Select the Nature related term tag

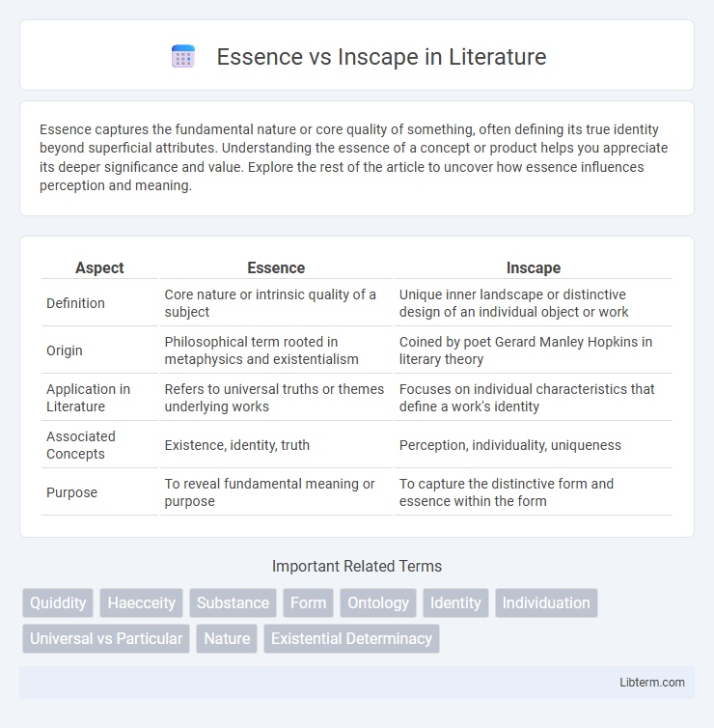coord(227,638)
